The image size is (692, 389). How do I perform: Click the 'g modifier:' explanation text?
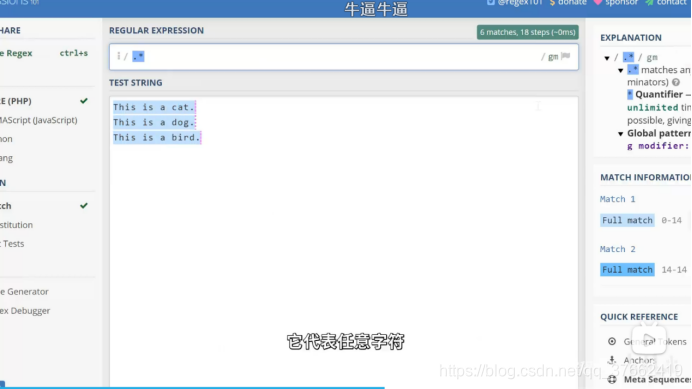pyautogui.click(x=658, y=146)
